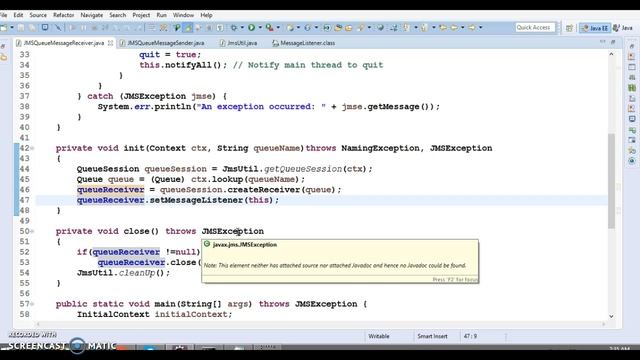
Task: Click the Open Perspective icon beside Java EE
Action: click(569, 28)
